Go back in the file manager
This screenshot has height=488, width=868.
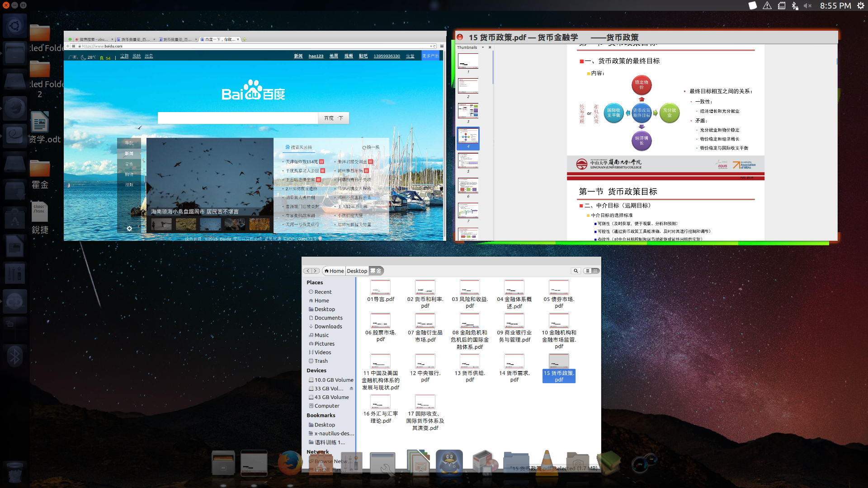[x=308, y=271]
